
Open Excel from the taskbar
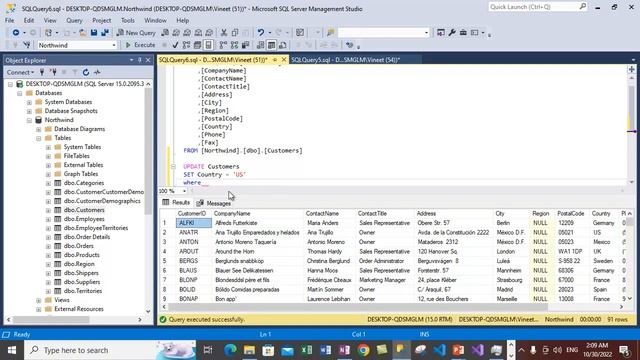point(306,350)
